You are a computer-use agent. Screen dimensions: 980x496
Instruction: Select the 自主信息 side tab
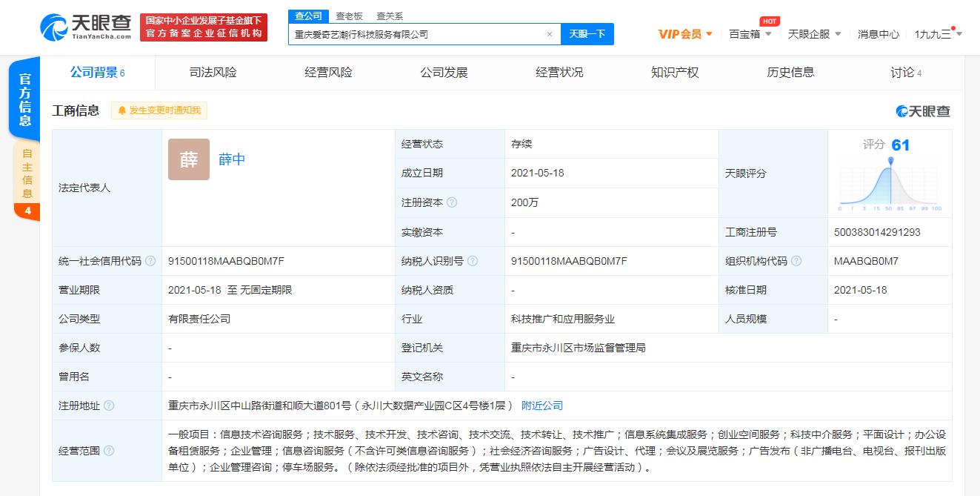pos(27,174)
